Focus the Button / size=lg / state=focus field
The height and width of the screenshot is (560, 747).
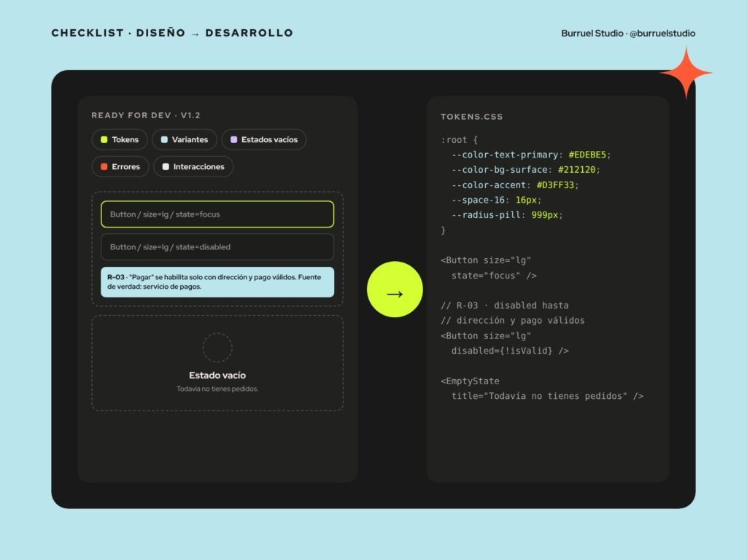pyautogui.click(x=217, y=214)
